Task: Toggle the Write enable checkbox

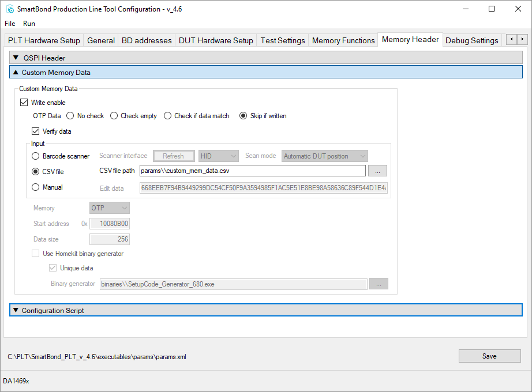Action: tap(24, 103)
